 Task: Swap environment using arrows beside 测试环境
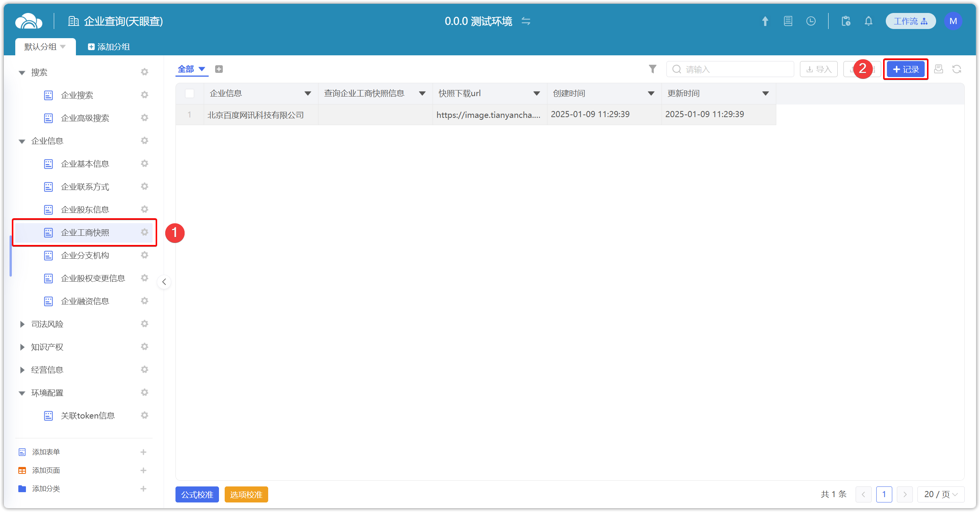click(526, 21)
